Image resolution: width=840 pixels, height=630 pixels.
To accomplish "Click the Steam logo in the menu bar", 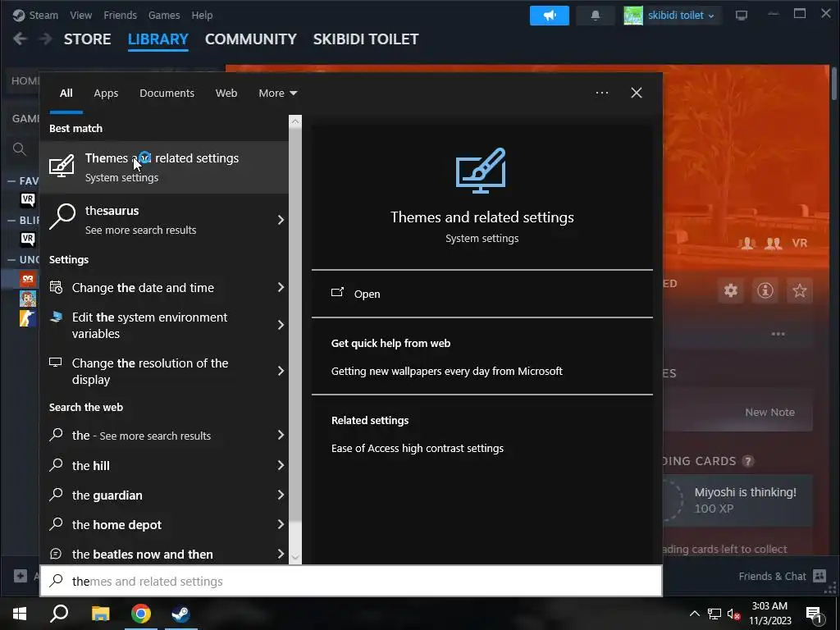I will 19,15.
